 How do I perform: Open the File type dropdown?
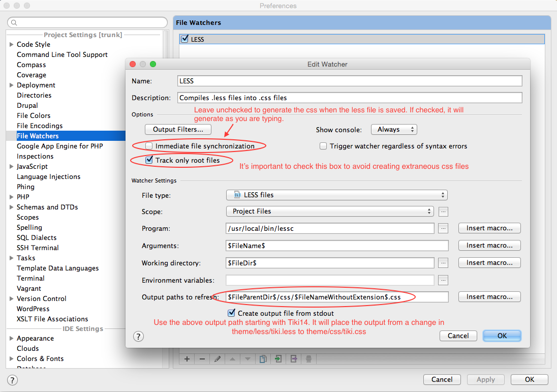[x=336, y=195]
